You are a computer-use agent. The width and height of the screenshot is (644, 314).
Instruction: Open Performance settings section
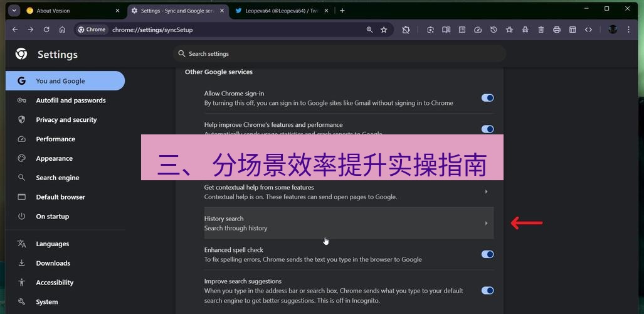(65, 139)
